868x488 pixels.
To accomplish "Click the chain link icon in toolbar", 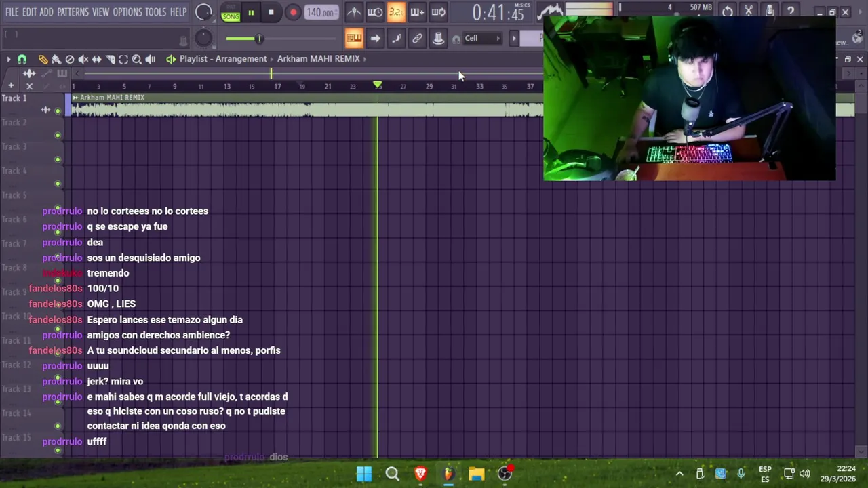I will (417, 38).
